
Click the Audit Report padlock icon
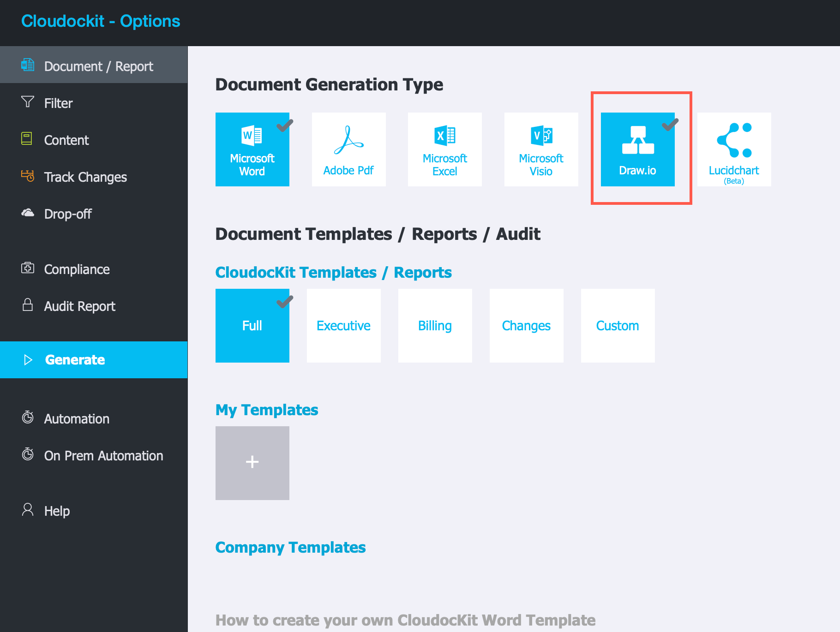(x=28, y=305)
